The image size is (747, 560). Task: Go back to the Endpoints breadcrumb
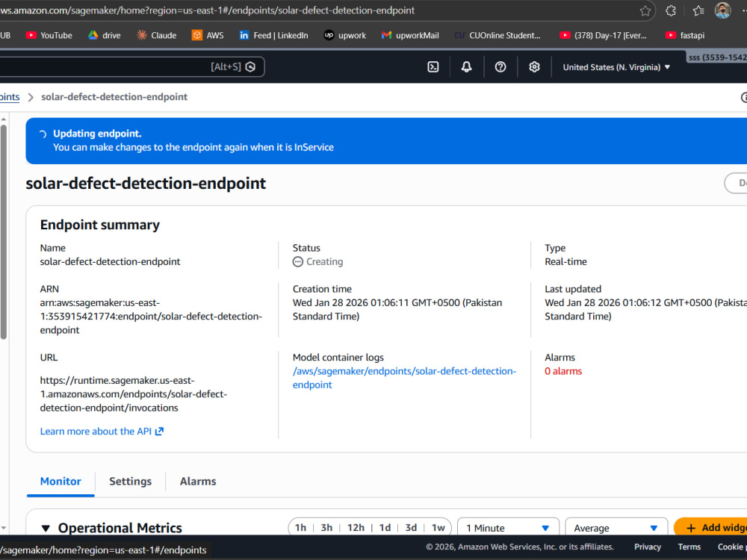9,97
